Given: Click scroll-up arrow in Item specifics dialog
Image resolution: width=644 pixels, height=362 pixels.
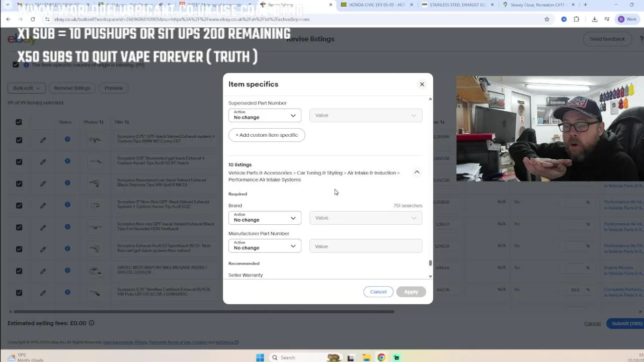Looking at the screenshot, I should click(430, 99).
